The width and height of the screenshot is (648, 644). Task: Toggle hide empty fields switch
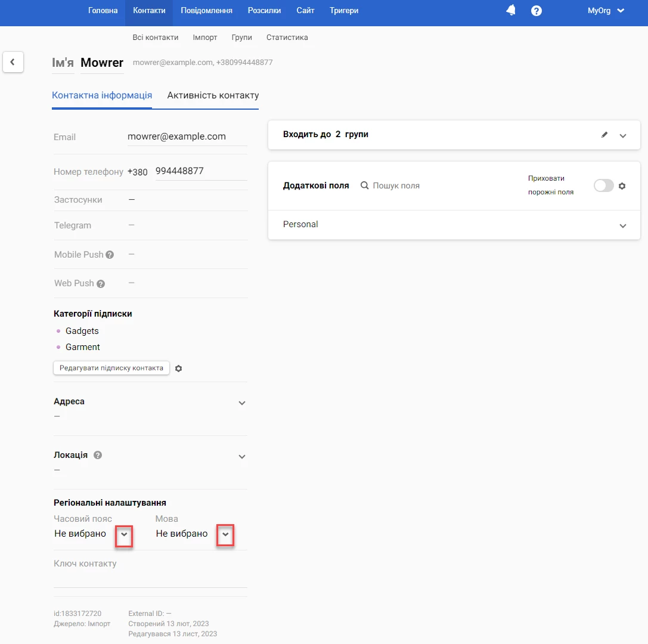603,186
